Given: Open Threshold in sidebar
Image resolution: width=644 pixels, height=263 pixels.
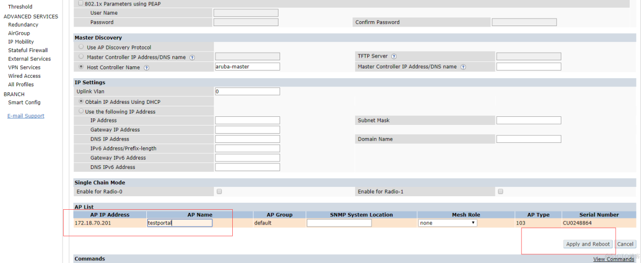Looking at the screenshot, I should [x=20, y=7].
